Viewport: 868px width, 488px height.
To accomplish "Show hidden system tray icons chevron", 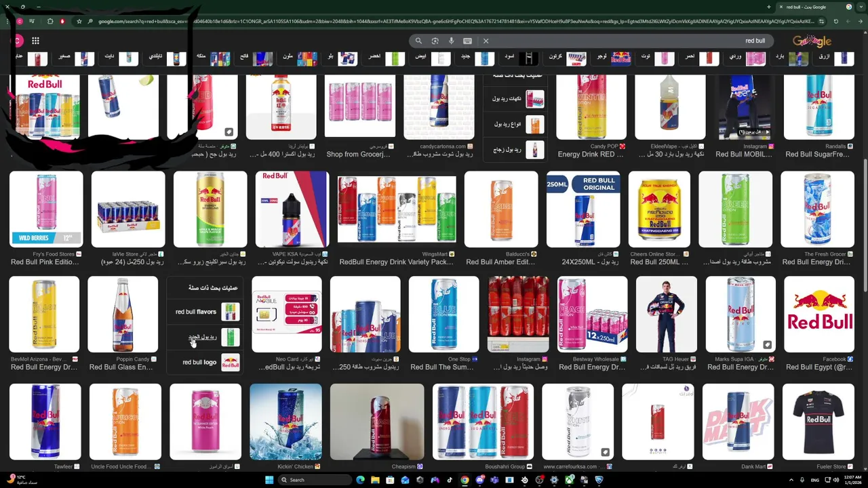I will click(791, 480).
